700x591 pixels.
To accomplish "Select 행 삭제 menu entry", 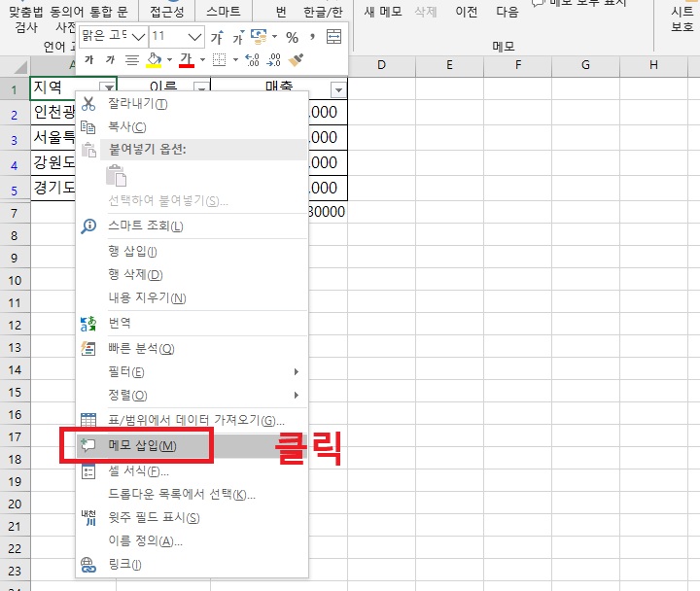I will click(192, 274).
